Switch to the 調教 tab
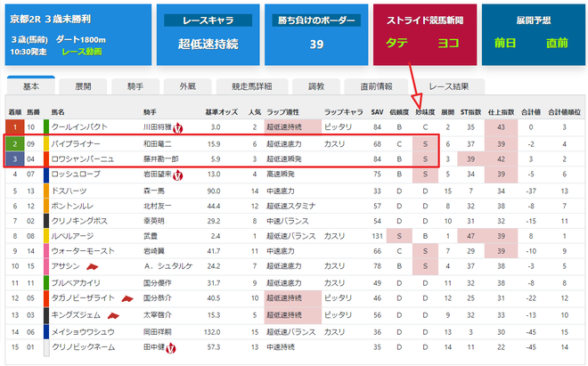This screenshot has height=366, width=588. (316, 86)
